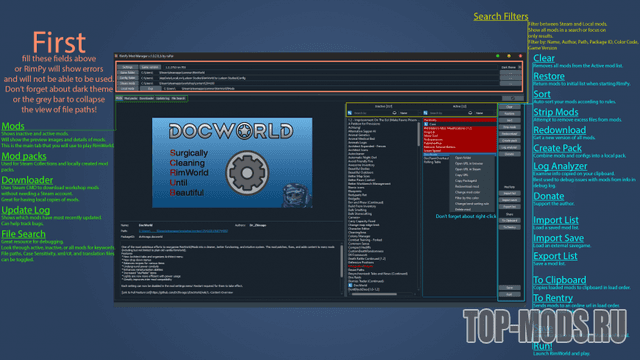Open the inactive list Name sort dropdown

[409, 113]
